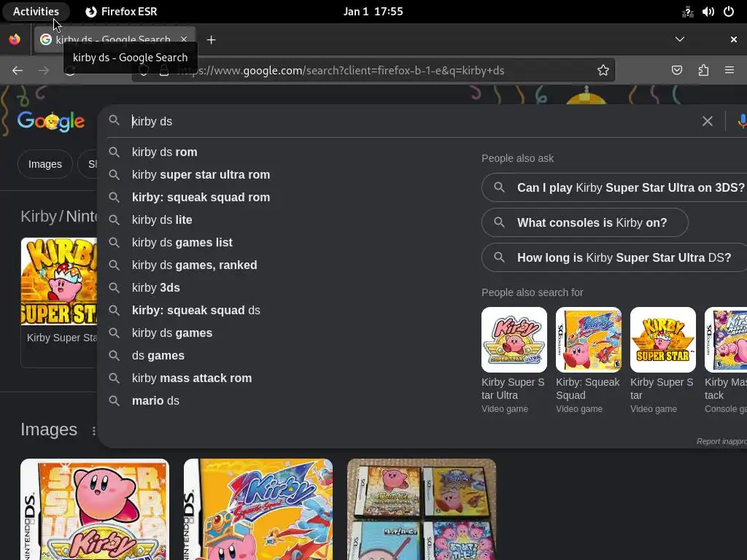This screenshot has height=560, width=747.
Task: Choose suggestion kirby ds lite
Action: (x=162, y=220)
